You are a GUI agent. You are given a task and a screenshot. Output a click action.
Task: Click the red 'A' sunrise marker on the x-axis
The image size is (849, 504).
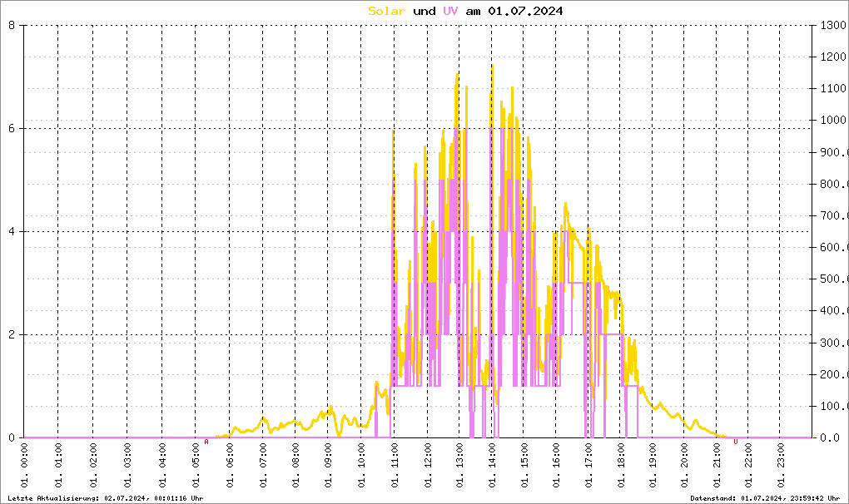(x=206, y=442)
